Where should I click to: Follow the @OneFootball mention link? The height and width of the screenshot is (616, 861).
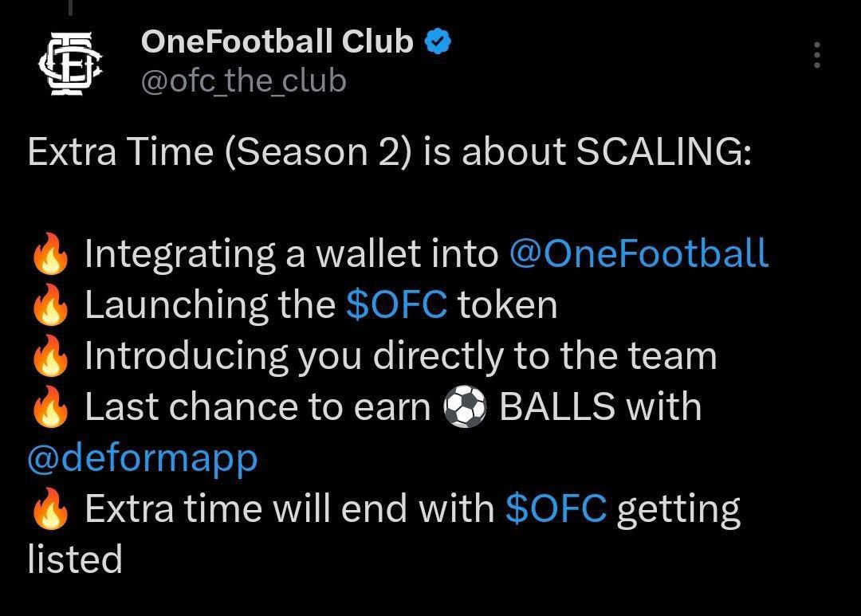[x=639, y=253]
